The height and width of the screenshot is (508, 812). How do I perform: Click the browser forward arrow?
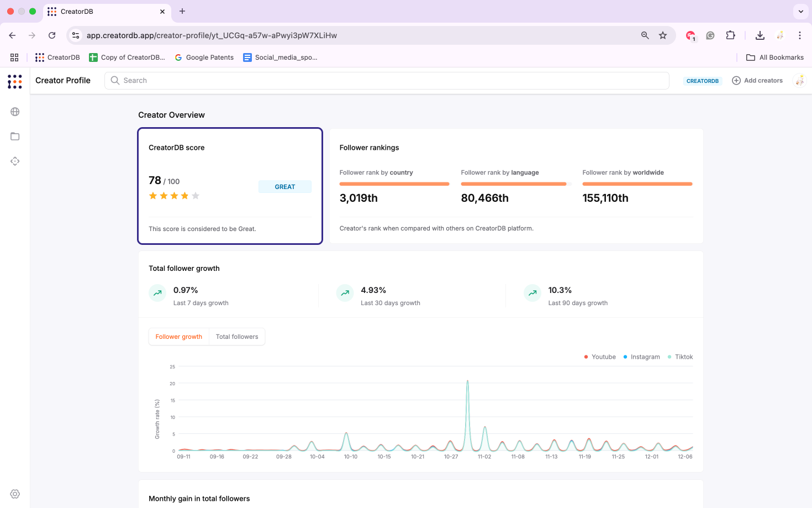(32, 35)
